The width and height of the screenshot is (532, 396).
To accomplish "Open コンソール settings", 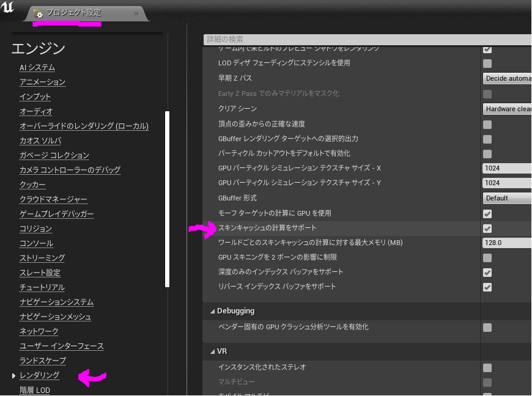I will 36,243.
